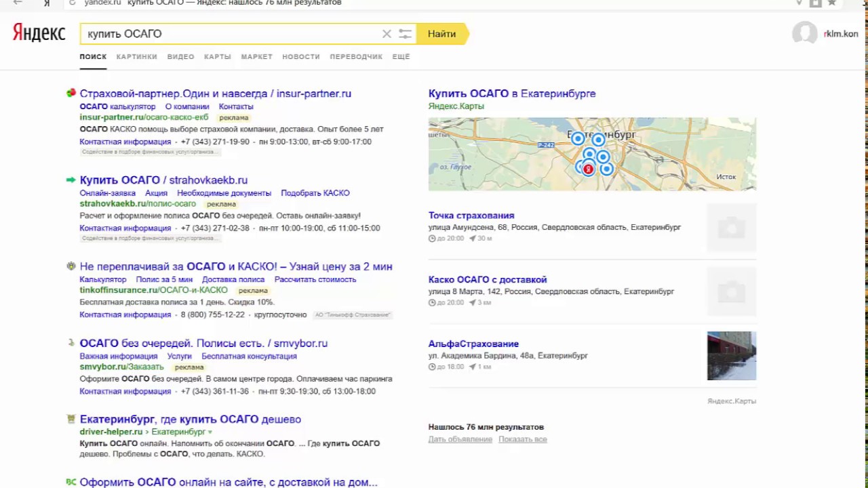The image size is (868, 488).
Task: Click Бесплатная консультация sitelink
Action: coord(249,356)
